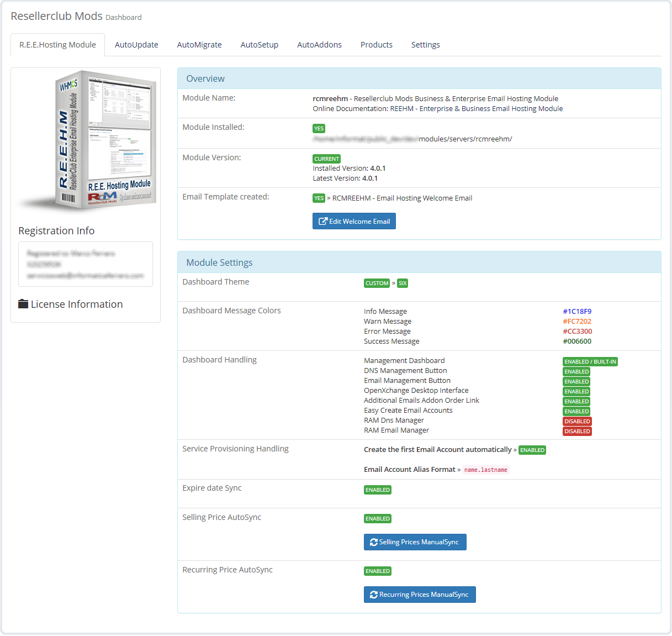Open the License Information heading
Viewport: 672px width, 636px height.
(x=77, y=304)
